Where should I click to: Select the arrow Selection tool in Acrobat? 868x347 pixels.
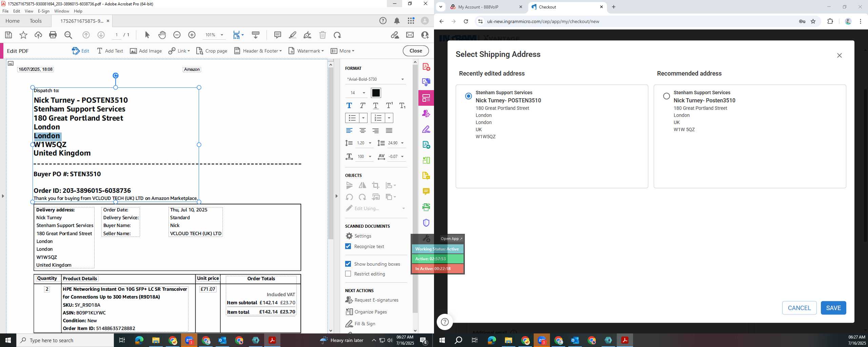147,35
